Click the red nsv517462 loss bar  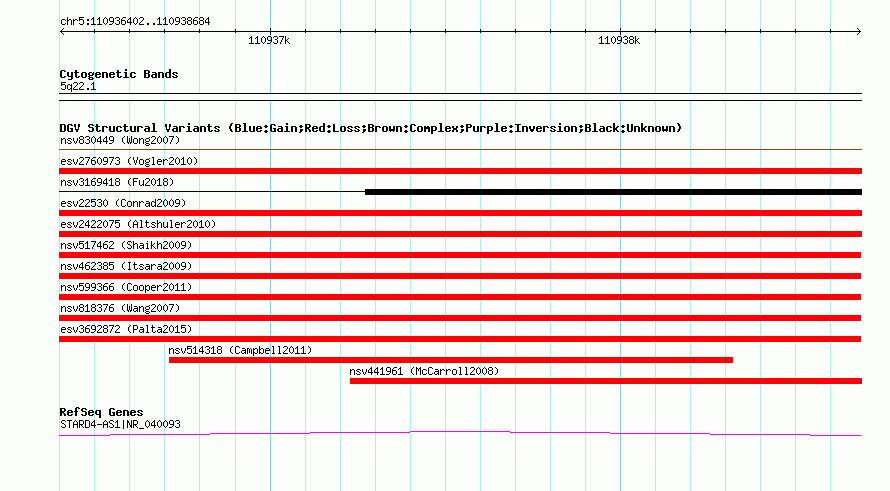pyautogui.click(x=460, y=255)
